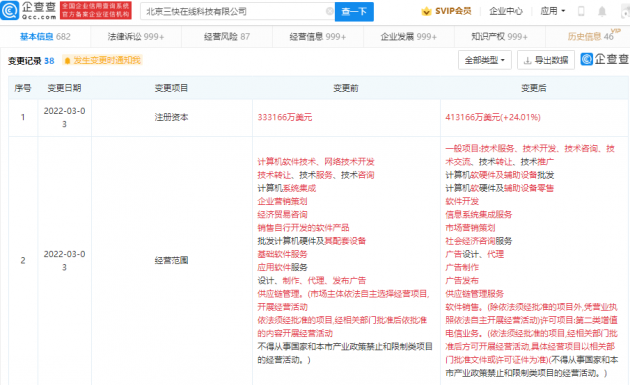
Task: Switch to 历史信息 46 tab
Action: pyautogui.click(x=591, y=37)
